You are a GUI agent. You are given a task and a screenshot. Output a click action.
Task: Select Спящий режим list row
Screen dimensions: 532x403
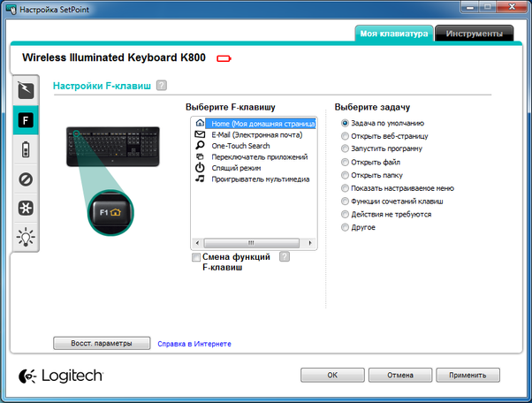click(x=255, y=168)
